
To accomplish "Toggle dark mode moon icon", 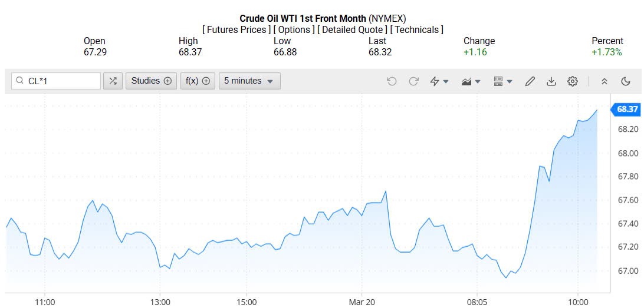I will (x=626, y=81).
